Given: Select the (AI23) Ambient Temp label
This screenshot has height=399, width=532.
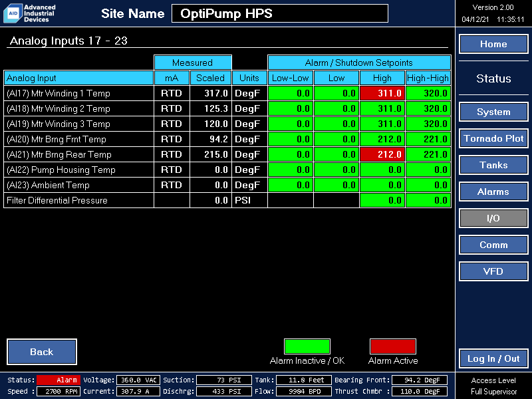Looking at the screenshot, I should (x=48, y=185).
